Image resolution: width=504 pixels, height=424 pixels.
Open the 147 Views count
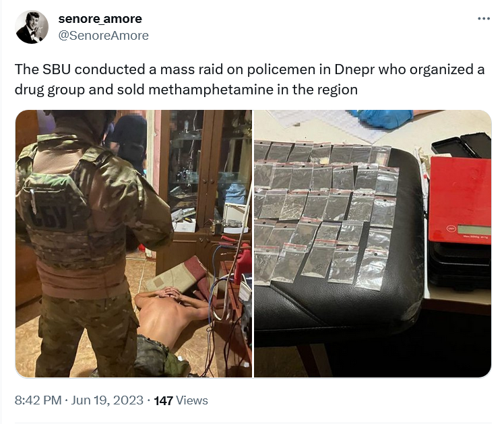[x=181, y=400]
